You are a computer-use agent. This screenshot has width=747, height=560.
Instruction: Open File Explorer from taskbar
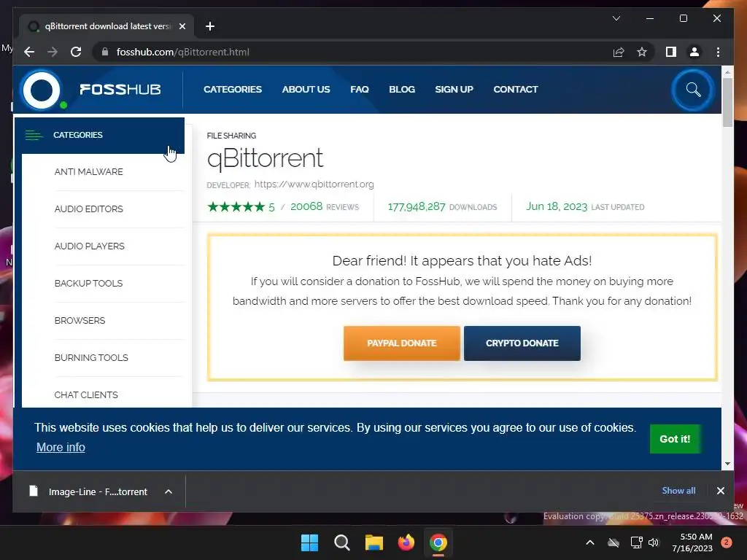tap(374, 542)
